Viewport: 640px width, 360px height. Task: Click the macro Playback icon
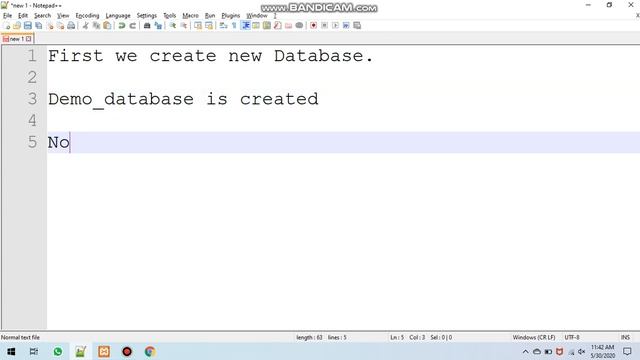click(335, 26)
